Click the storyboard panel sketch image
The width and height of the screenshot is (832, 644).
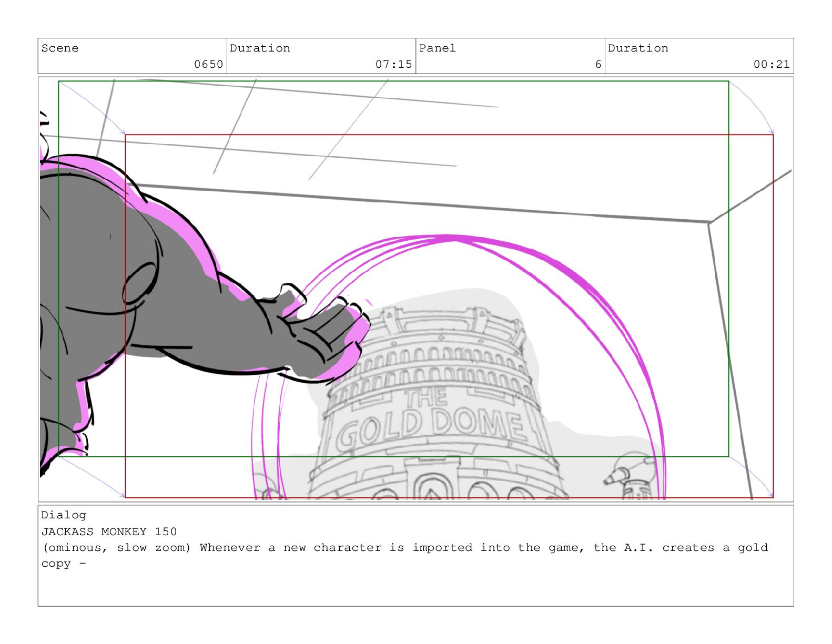tap(415, 289)
